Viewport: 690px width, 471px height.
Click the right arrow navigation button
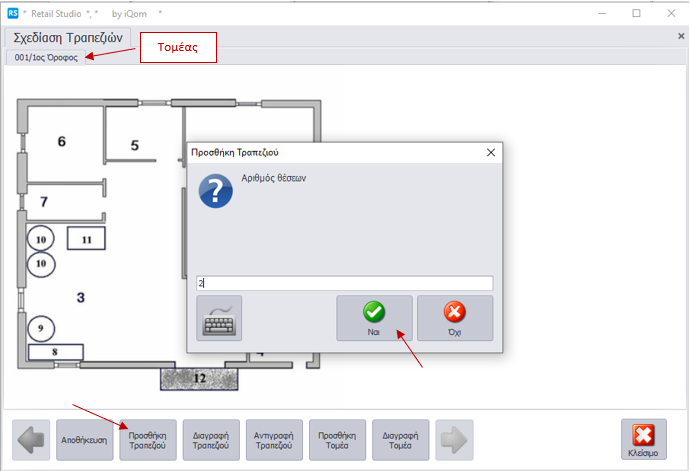pyautogui.click(x=454, y=440)
